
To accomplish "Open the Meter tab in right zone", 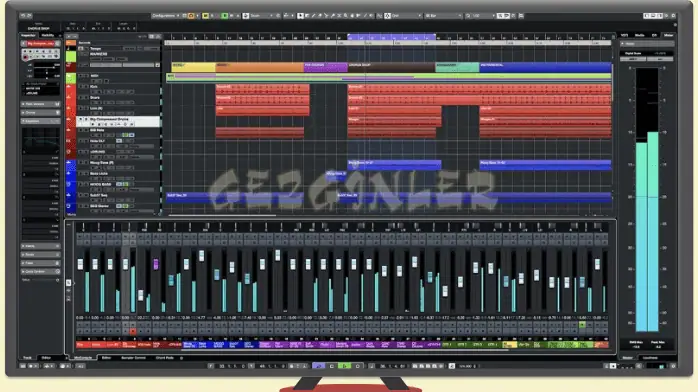I will pyautogui.click(x=668, y=35).
